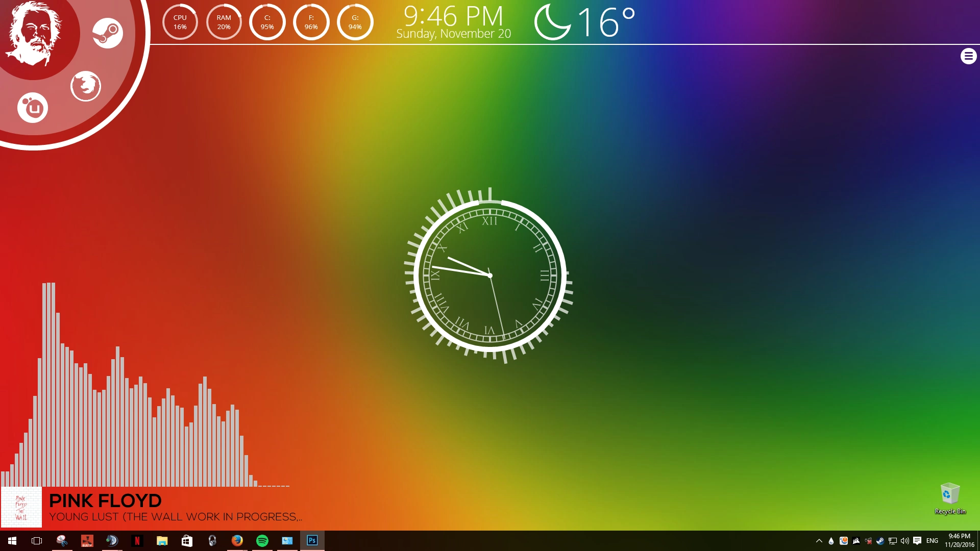
Task: Click the RAM 20% usage circle
Action: (224, 22)
